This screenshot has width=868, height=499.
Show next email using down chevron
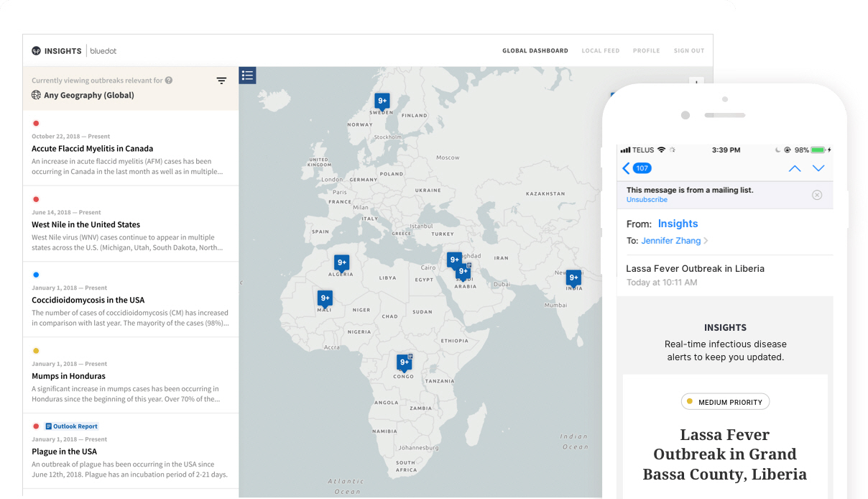[818, 168]
